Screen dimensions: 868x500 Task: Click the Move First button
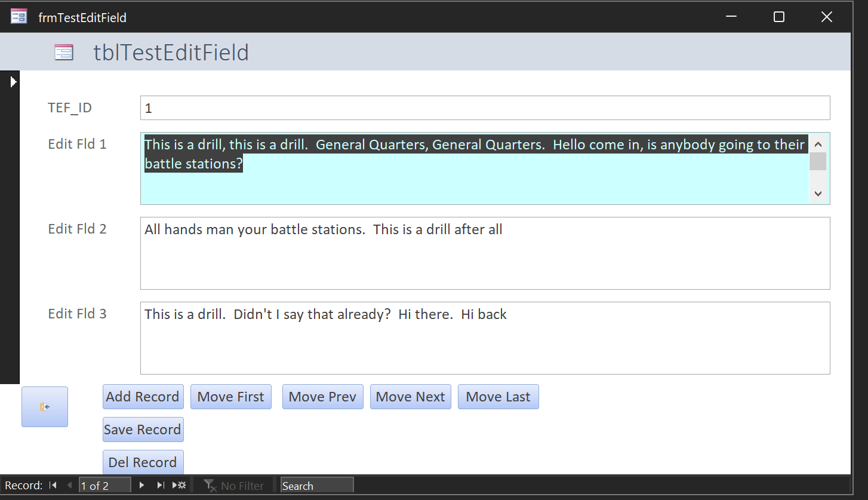coord(231,397)
